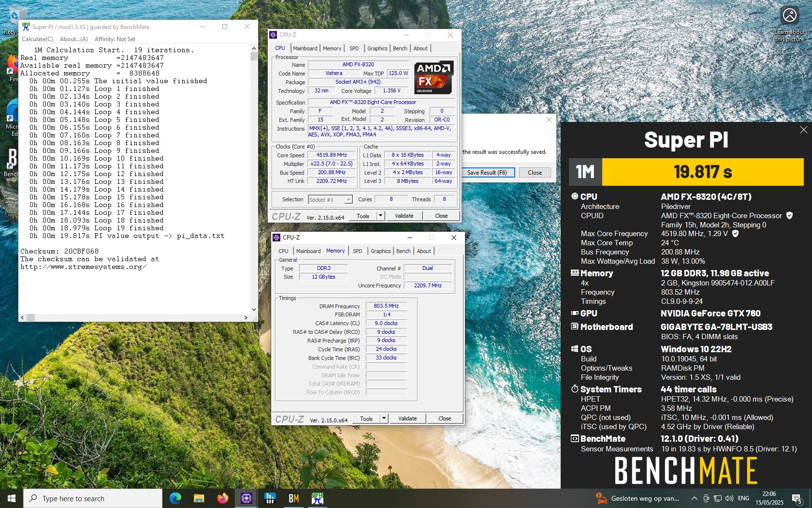The width and height of the screenshot is (812, 508).
Task: Open Microsoft Edge from the taskbar
Action: pyautogui.click(x=175, y=498)
